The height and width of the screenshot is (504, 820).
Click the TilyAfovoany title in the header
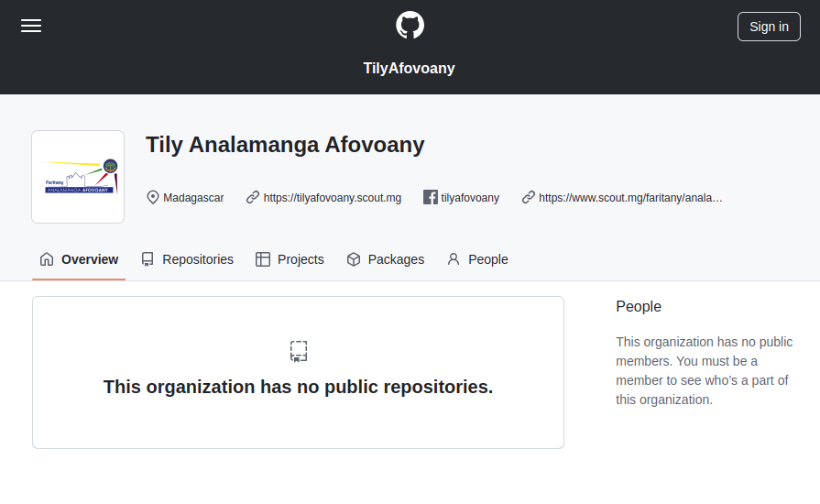click(x=409, y=68)
